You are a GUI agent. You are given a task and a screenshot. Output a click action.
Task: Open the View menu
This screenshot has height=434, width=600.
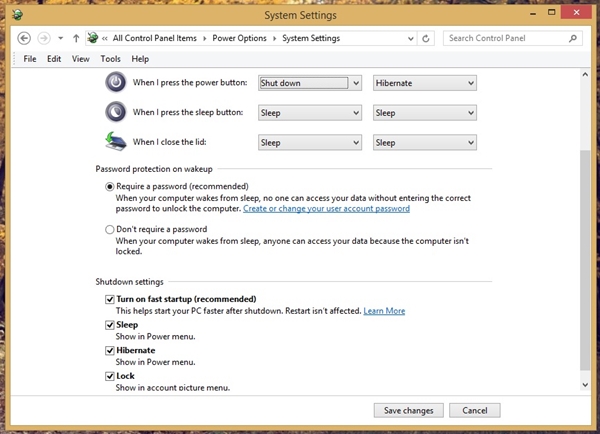(x=80, y=59)
